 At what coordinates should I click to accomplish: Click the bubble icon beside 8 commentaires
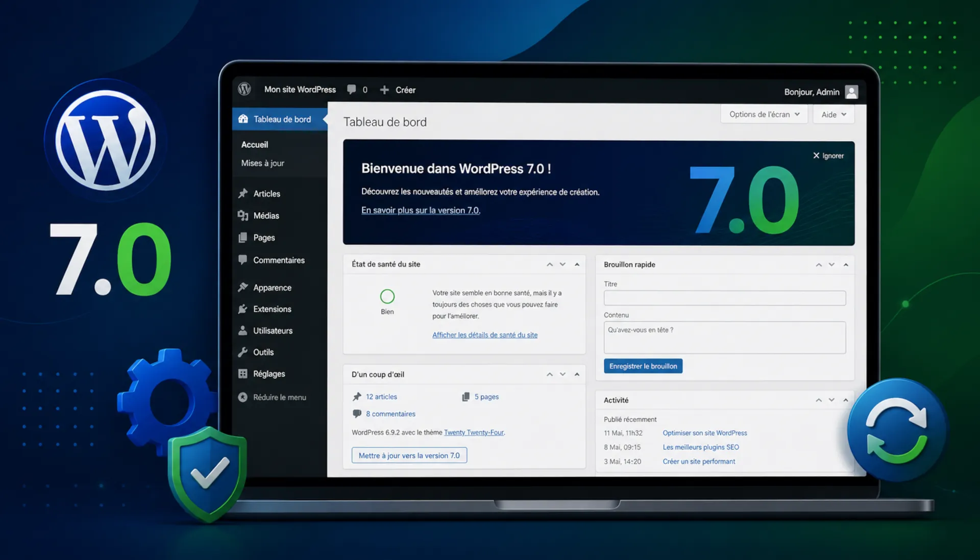click(357, 414)
